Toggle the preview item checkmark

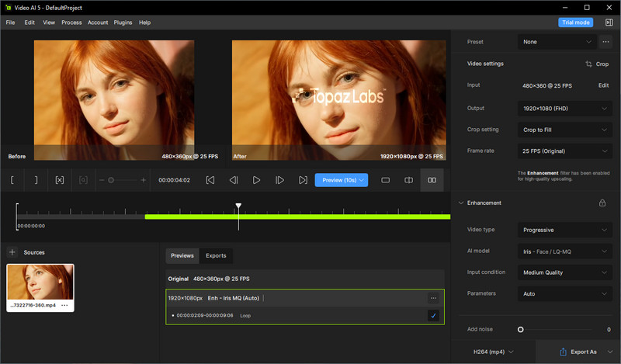(433, 316)
